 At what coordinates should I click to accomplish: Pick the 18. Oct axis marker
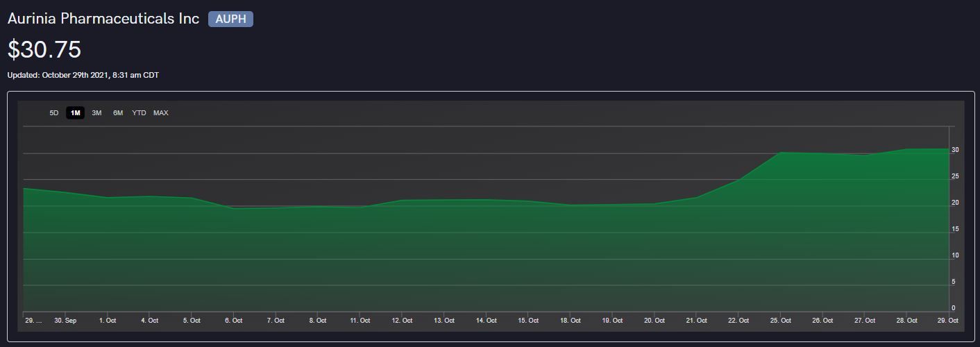pyautogui.click(x=571, y=321)
